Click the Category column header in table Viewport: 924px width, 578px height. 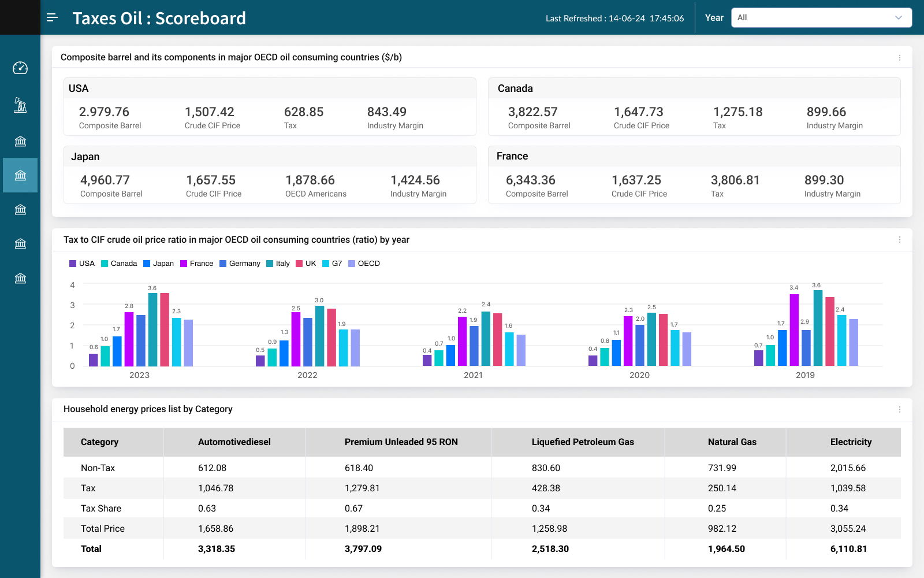click(x=99, y=442)
